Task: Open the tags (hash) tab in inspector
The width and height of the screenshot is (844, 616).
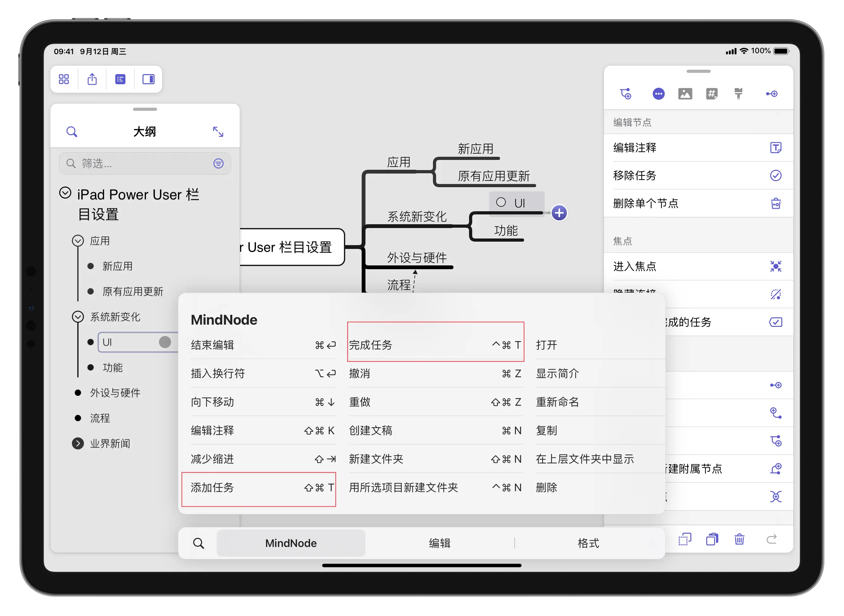Action: click(712, 94)
